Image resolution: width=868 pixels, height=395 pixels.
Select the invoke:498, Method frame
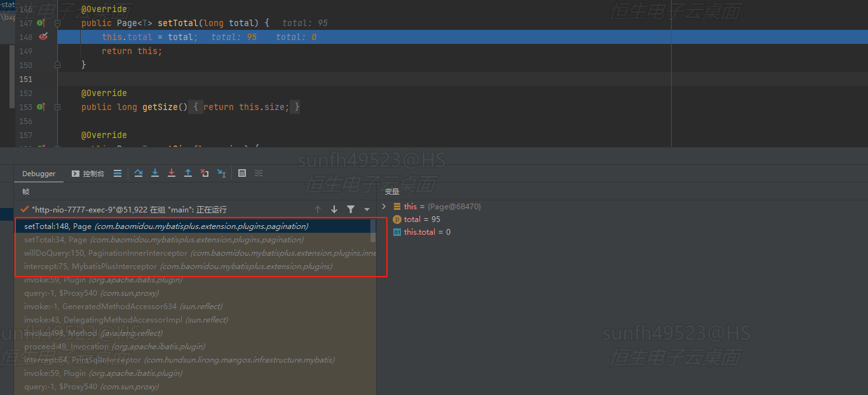click(x=196, y=333)
